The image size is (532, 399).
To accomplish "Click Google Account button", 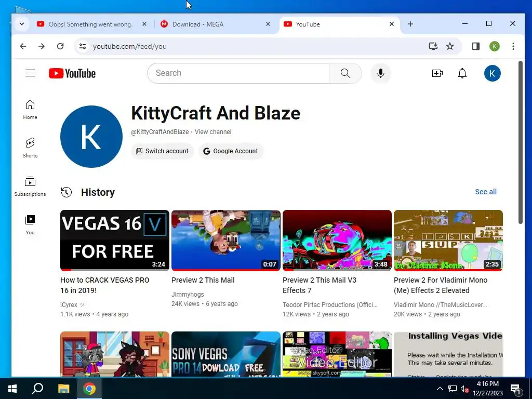I will [x=231, y=151].
